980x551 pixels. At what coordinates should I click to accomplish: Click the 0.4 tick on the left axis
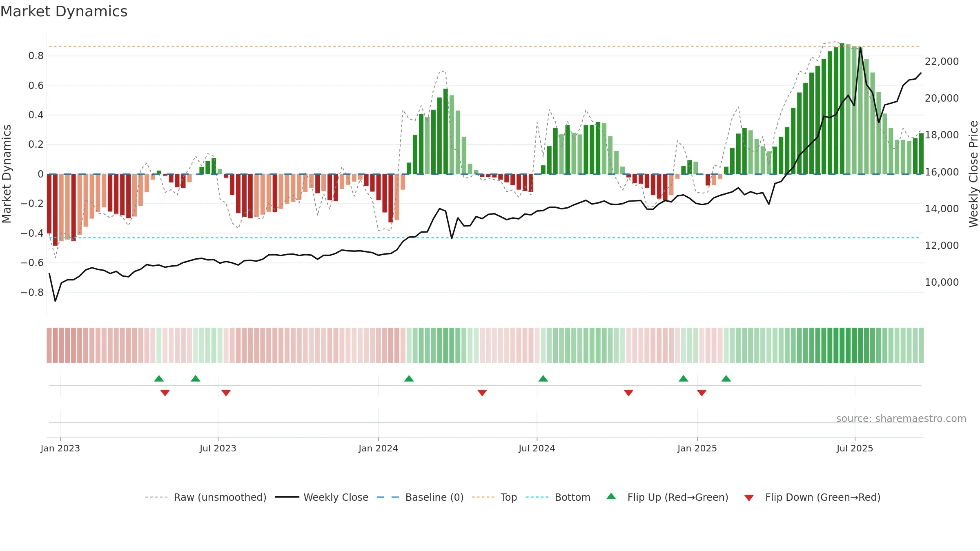click(x=36, y=115)
